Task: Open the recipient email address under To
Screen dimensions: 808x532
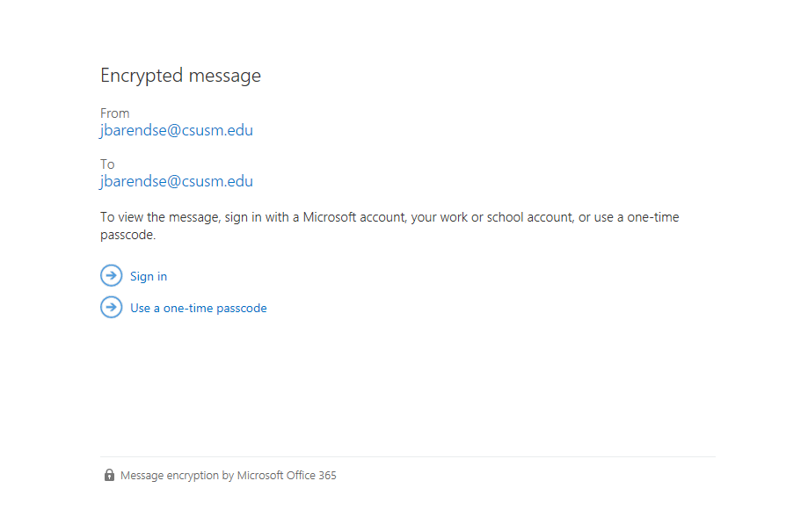Action: (176, 181)
